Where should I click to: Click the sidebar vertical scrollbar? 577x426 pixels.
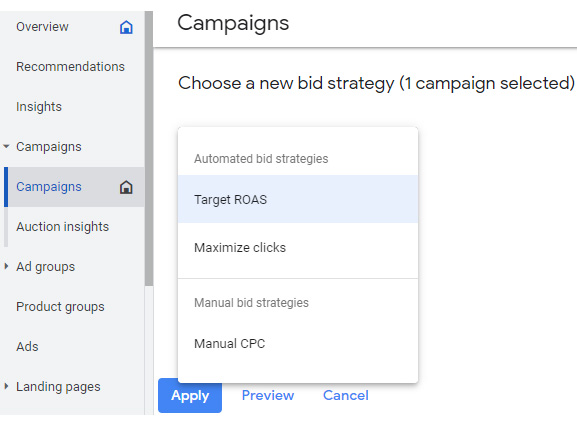[x=149, y=148]
